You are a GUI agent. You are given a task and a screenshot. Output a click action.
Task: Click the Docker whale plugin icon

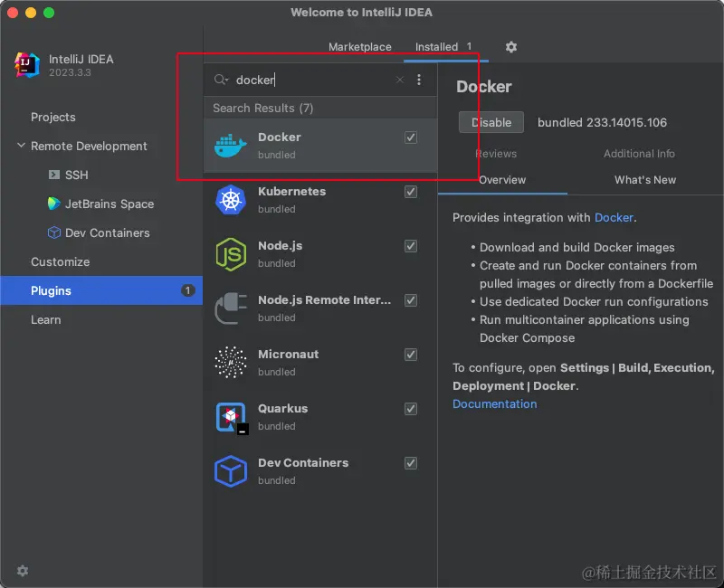coord(230,146)
